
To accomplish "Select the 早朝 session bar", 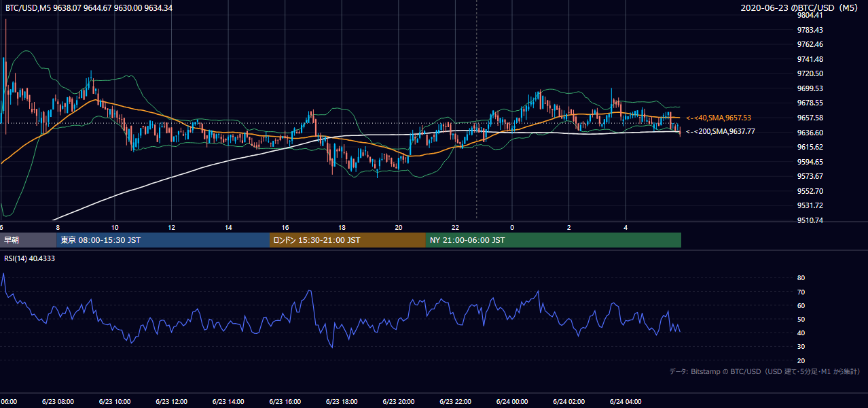I will click(28, 240).
